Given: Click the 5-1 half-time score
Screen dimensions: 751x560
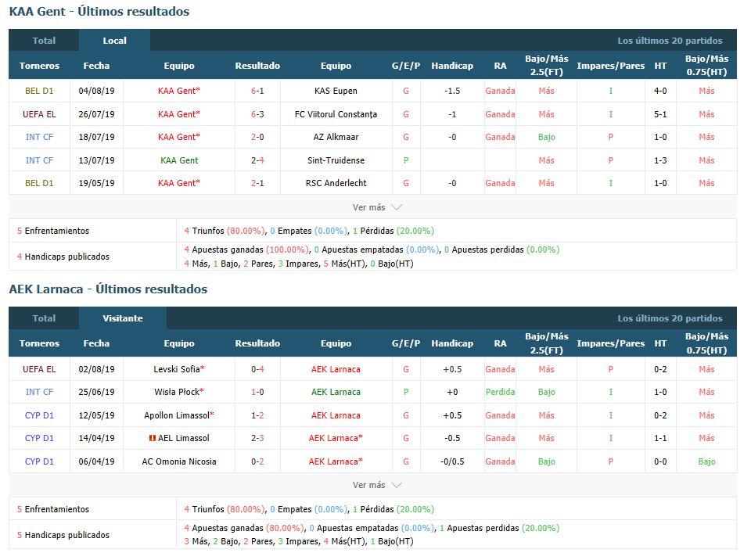Looking at the screenshot, I should (x=660, y=114).
